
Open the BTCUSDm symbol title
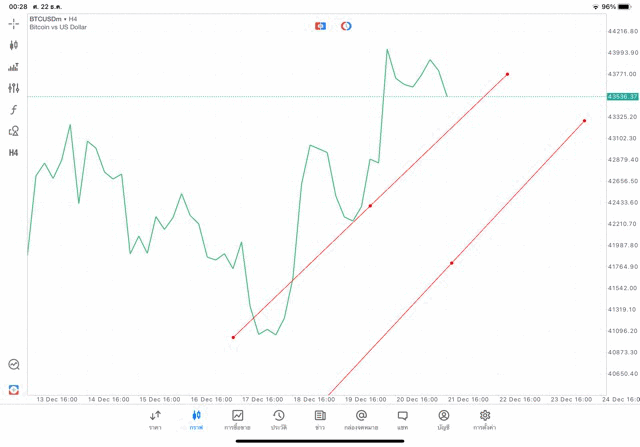55,19
